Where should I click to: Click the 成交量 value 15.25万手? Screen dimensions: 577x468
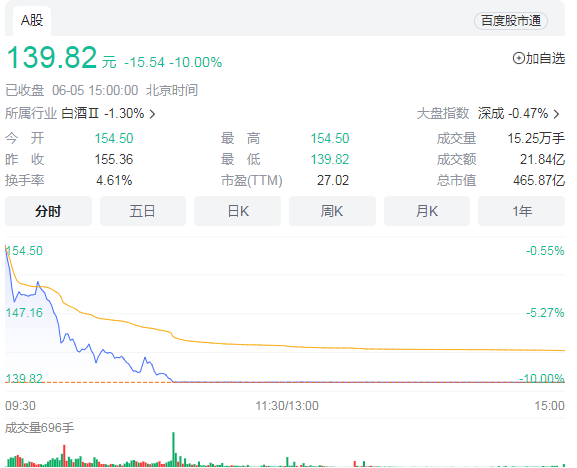536,139
